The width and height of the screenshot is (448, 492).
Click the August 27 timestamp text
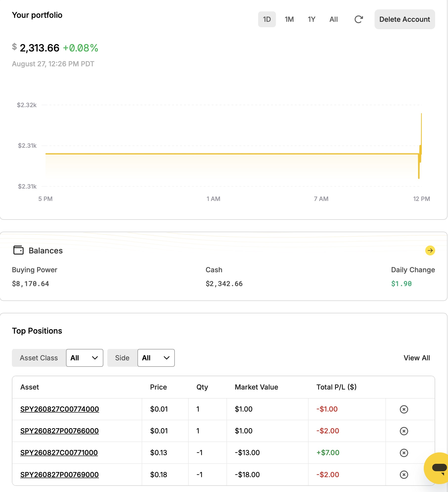[53, 64]
